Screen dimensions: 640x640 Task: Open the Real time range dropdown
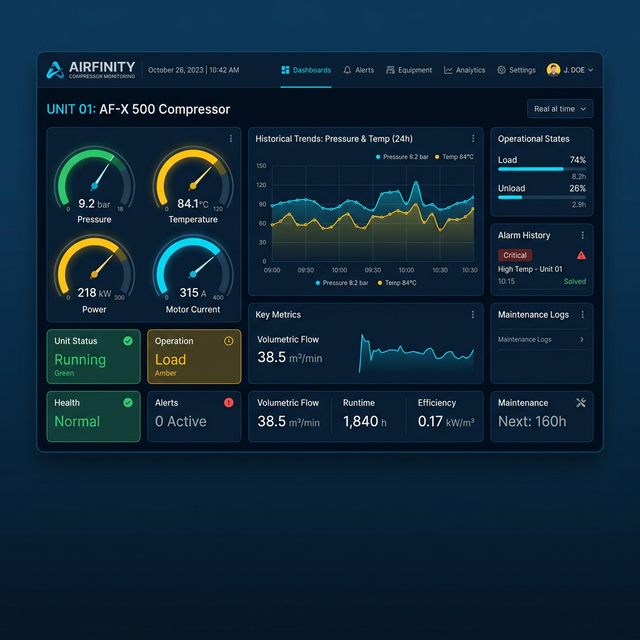pyautogui.click(x=560, y=109)
